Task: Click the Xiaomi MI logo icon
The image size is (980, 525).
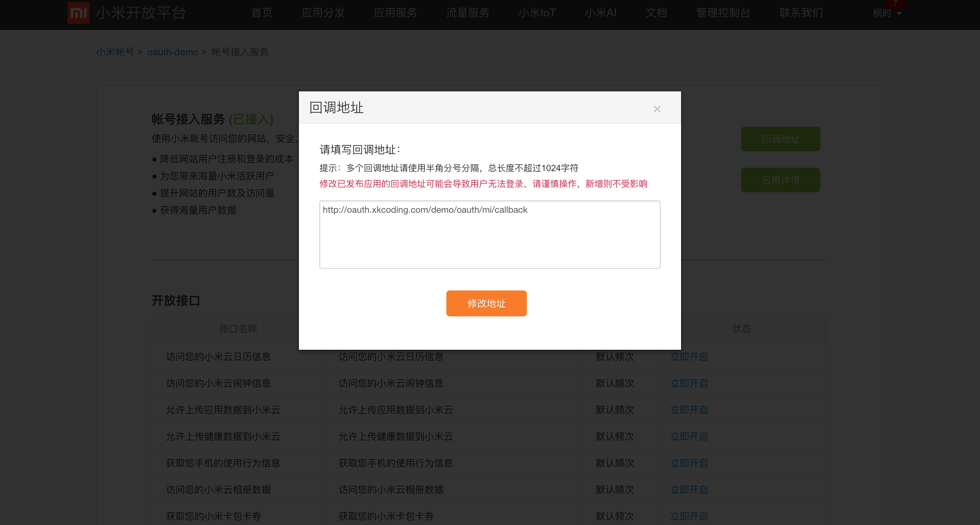Action: (78, 13)
